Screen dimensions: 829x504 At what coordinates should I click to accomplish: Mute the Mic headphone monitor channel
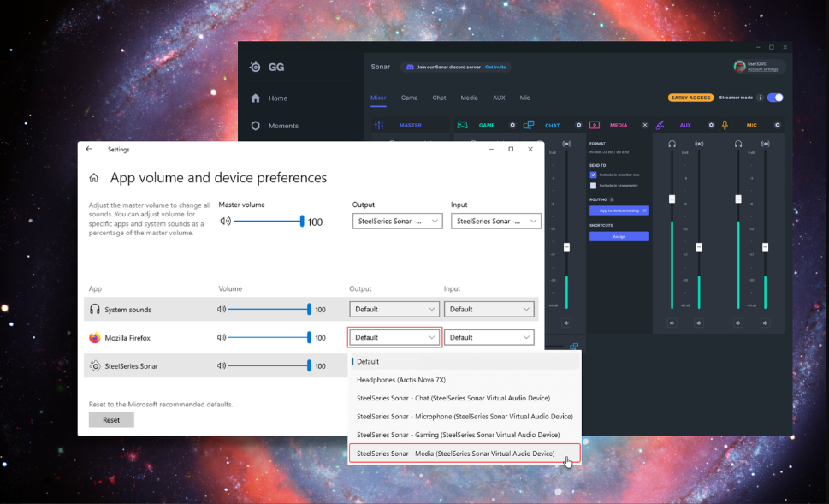738,323
